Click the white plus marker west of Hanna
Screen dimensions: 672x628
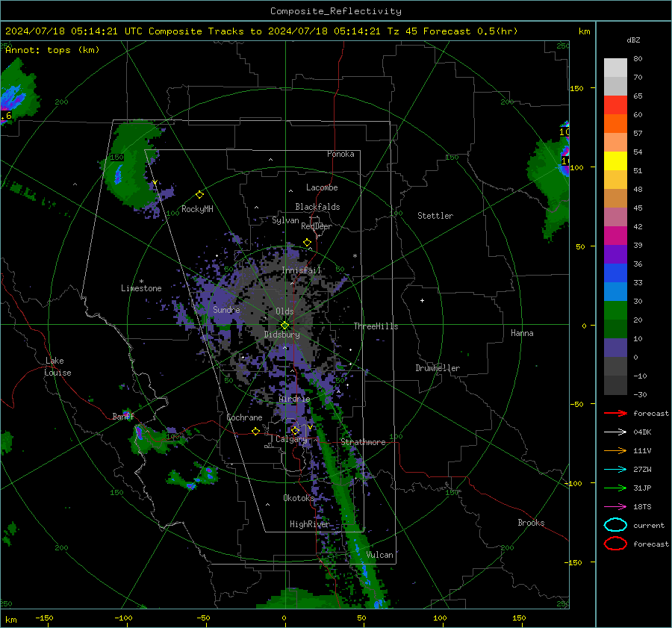coord(422,300)
